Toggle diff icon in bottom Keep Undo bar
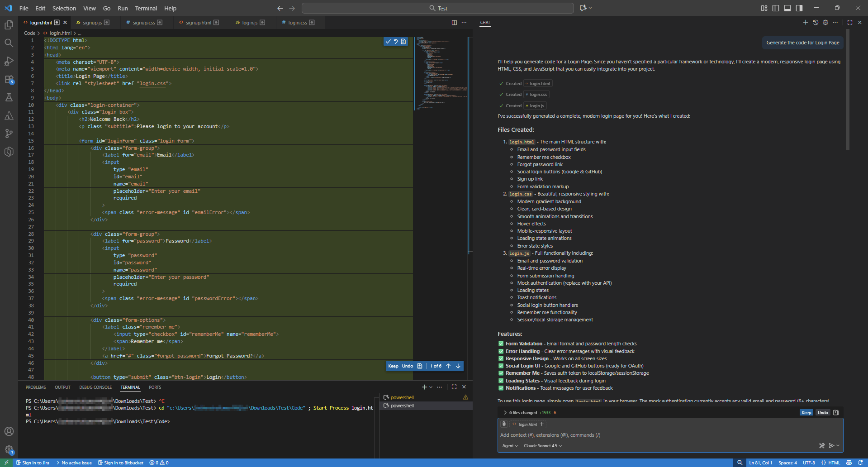Screen dimensions: 868x468 click(420, 366)
